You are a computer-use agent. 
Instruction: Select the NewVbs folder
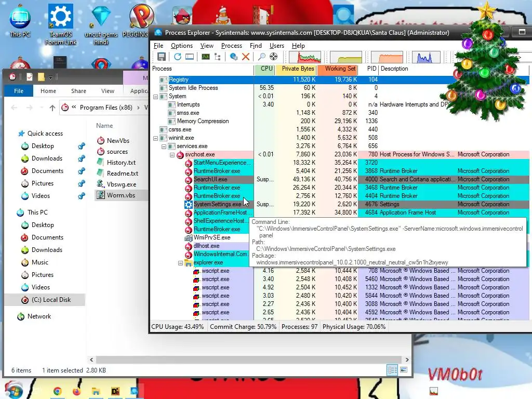(118, 140)
